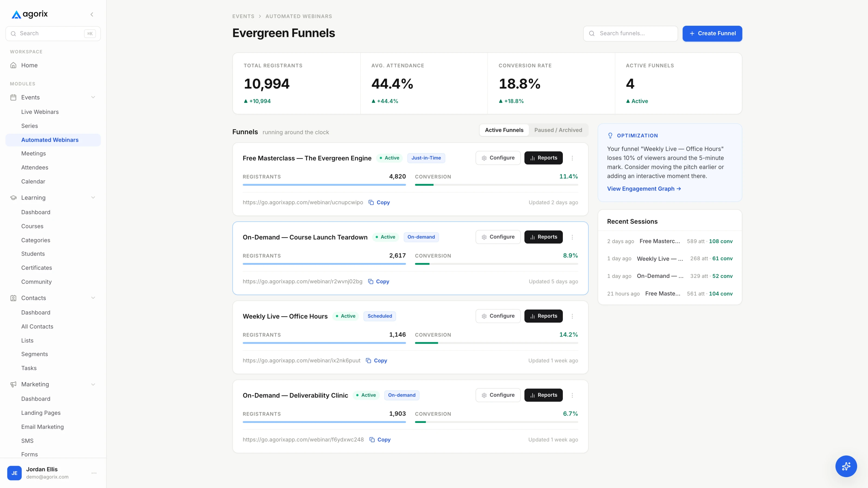Open Live Webinars in the sidebar
Image resolution: width=868 pixels, height=488 pixels.
pos(40,112)
